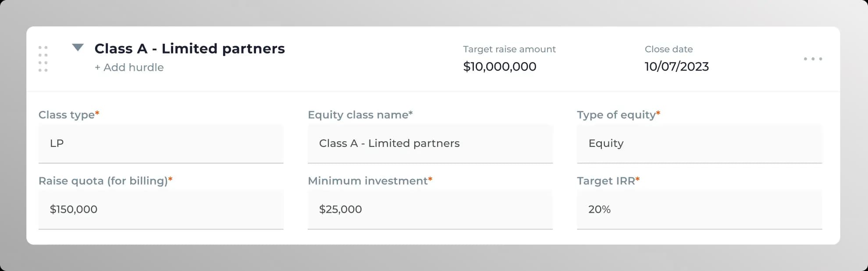
Task: Click the Minimum investment label text
Action: pos(367,181)
